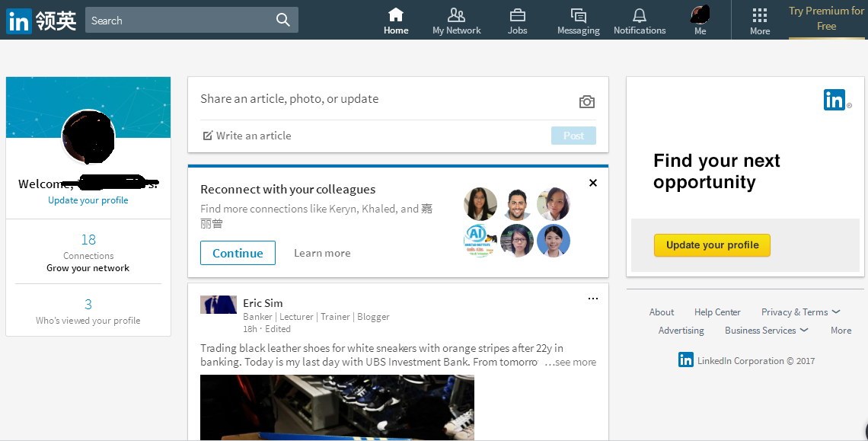This screenshot has width=868, height=441.
Task: Click the Write an article pencil icon
Action: [x=208, y=136]
